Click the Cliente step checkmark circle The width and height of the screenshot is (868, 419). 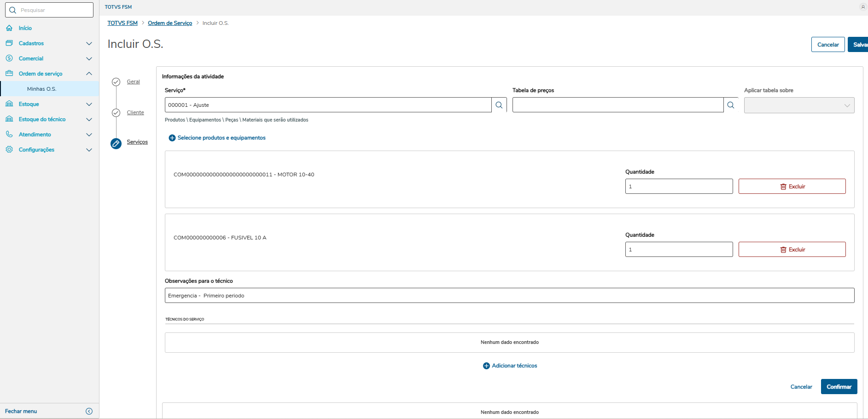[x=116, y=113]
